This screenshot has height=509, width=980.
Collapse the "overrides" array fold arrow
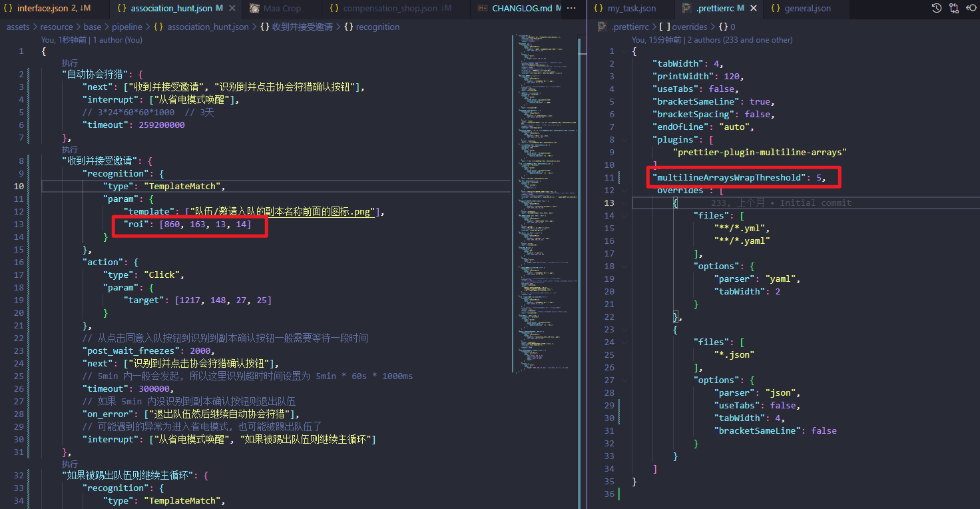pos(624,191)
